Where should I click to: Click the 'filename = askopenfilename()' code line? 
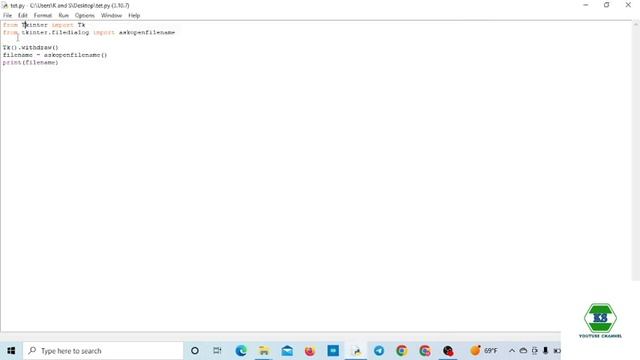[x=55, y=55]
